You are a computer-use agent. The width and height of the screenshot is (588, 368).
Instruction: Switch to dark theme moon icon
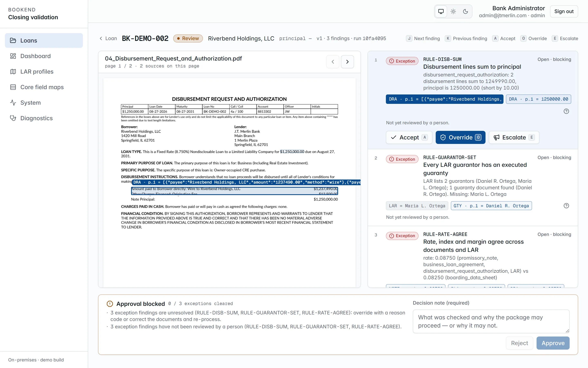465,11
